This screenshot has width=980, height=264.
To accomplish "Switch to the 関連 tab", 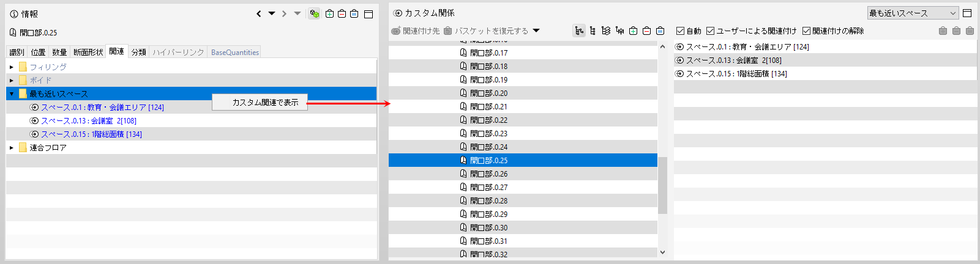I will (117, 51).
